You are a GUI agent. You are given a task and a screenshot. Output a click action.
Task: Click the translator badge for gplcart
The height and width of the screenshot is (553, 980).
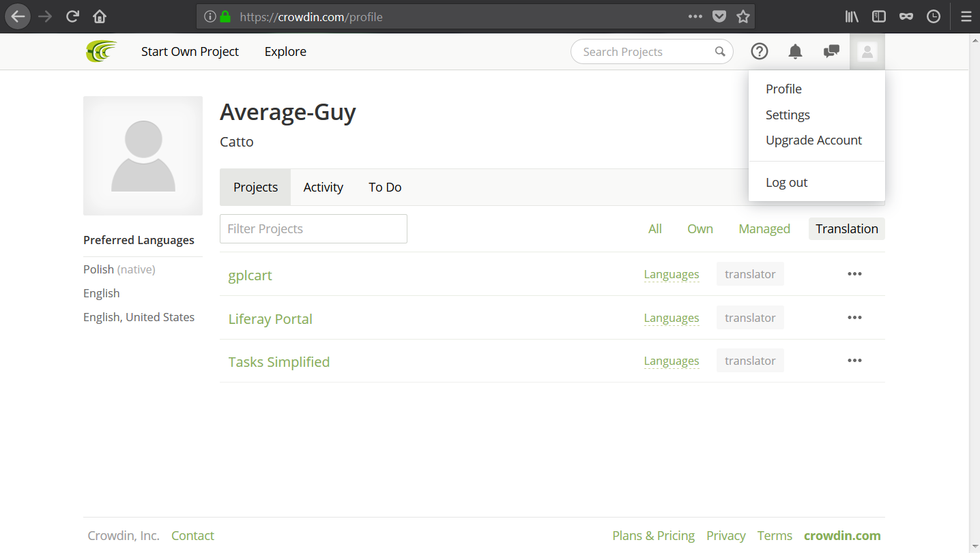(750, 274)
